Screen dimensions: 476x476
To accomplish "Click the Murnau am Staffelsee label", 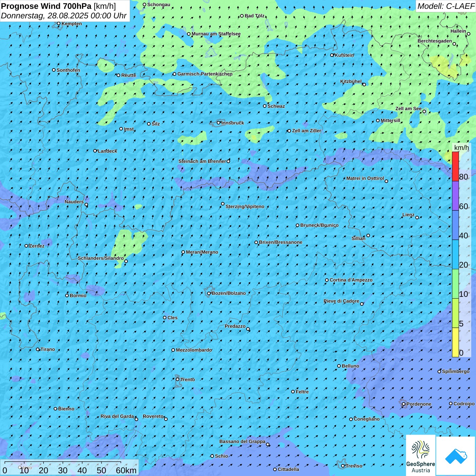I will pyautogui.click(x=216, y=34).
